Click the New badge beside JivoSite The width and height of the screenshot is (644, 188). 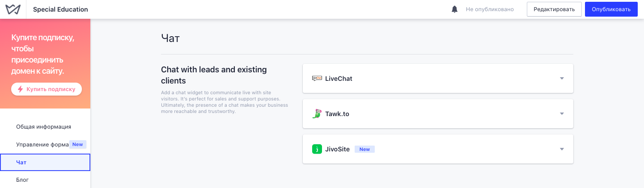click(364, 149)
